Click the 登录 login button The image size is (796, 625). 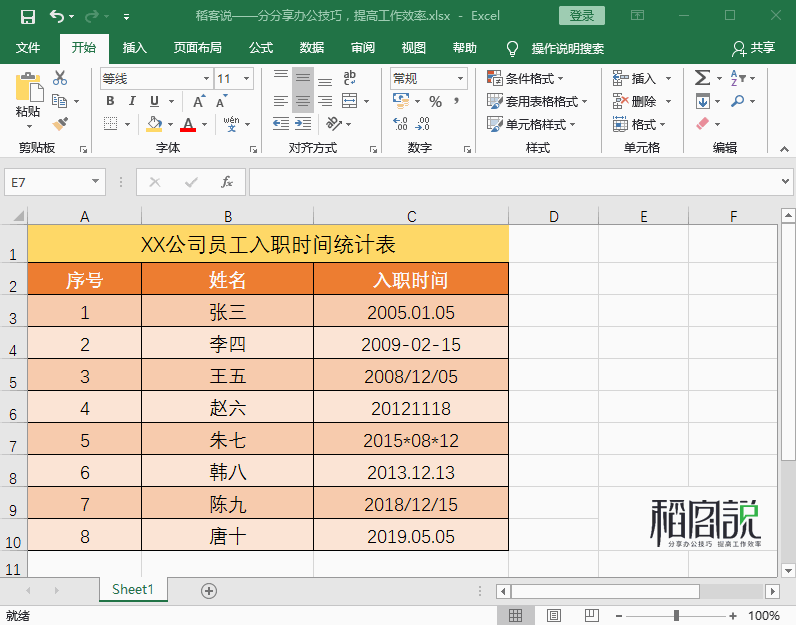[582, 16]
